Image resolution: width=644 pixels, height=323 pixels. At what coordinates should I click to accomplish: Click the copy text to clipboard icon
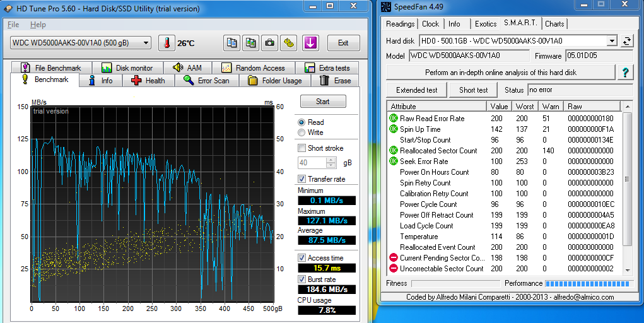click(232, 43)
